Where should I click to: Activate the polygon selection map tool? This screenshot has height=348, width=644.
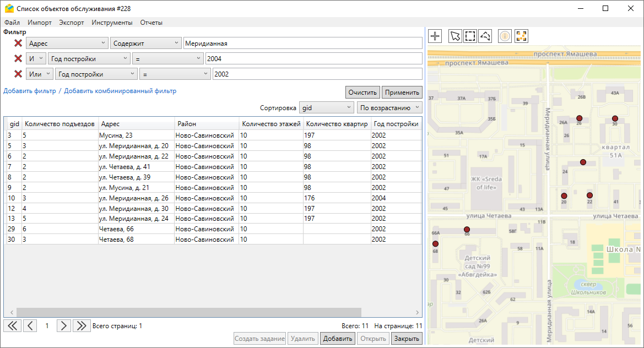485,36
